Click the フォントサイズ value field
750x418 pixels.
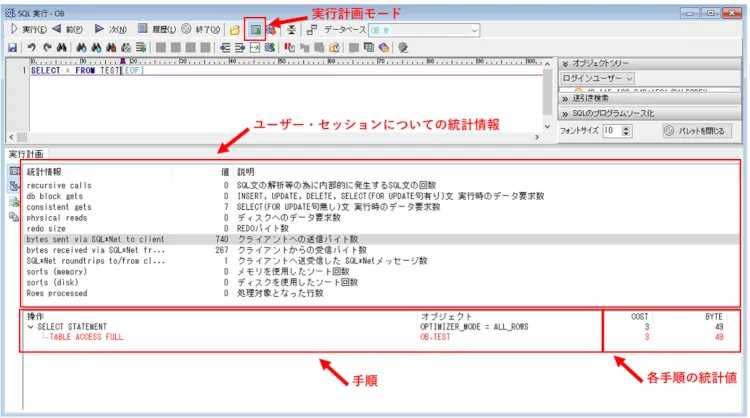(611, 131)
